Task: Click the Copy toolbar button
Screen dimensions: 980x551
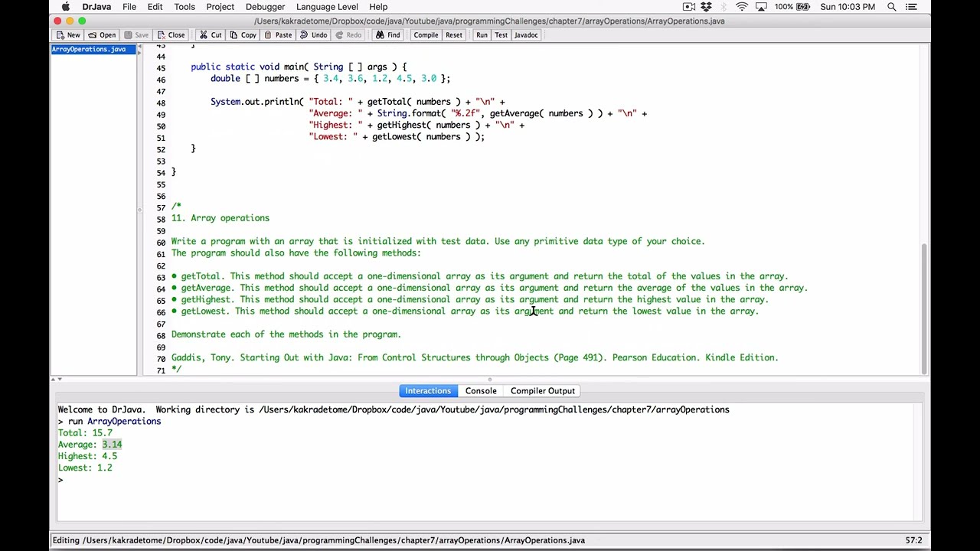Action: click(x=242, y=35)
